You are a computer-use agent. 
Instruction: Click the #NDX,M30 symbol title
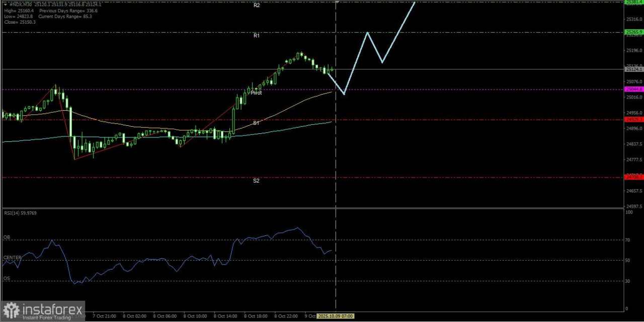coord(20,4)
